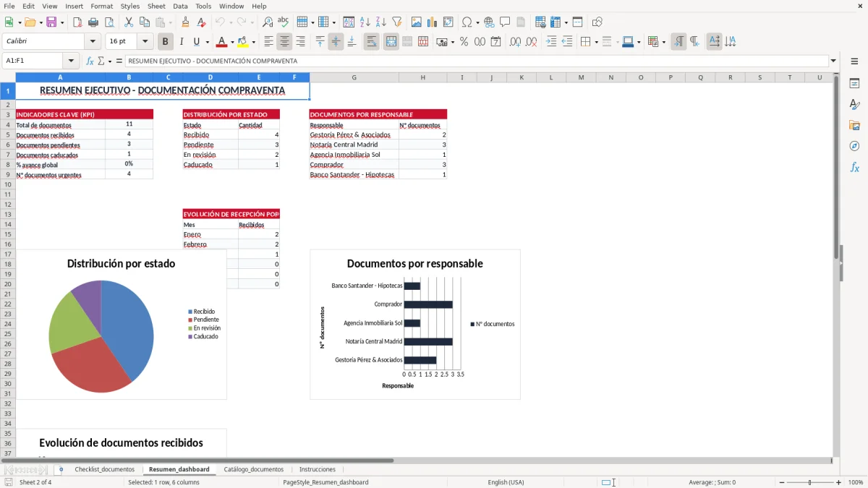The width and height of the screenshot is (868, 488).
Task: Format as percent icon
Action: click(x=464, y=42)
